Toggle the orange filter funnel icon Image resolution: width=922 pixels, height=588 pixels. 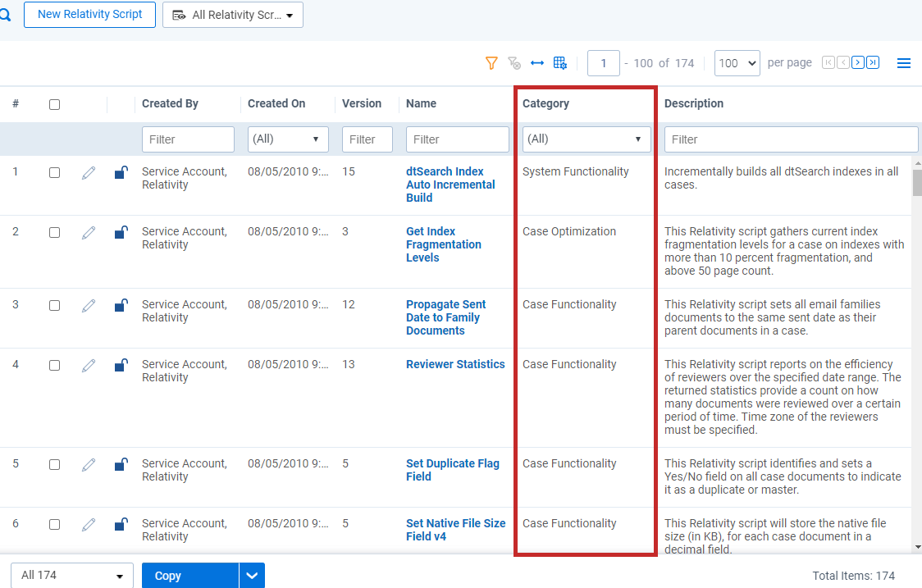491,63
